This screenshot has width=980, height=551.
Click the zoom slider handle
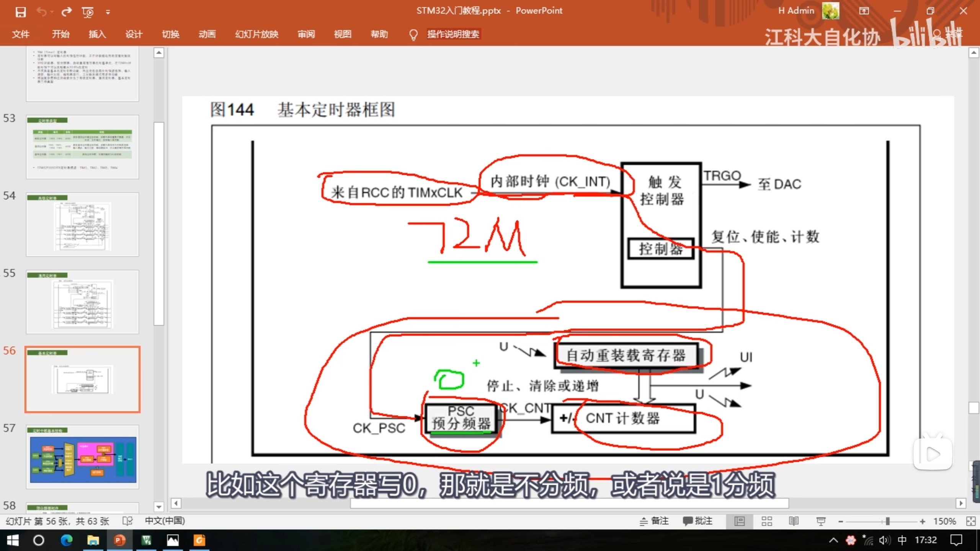click(887, 521)
